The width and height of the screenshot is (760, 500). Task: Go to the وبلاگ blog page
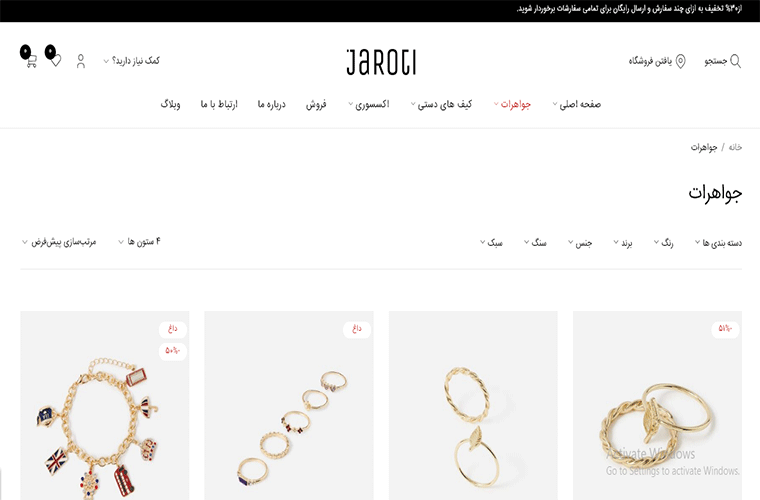coord(170,104)
